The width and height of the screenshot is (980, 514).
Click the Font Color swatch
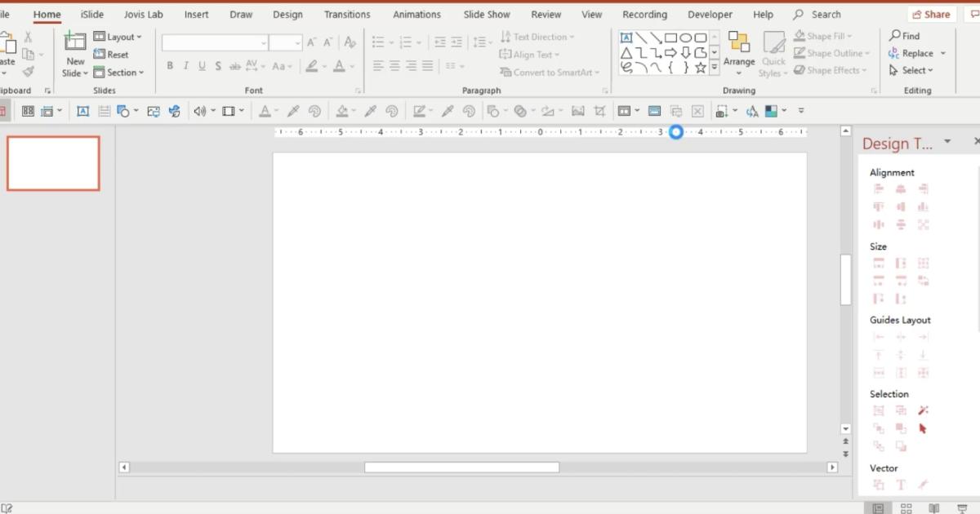(340, 65)
